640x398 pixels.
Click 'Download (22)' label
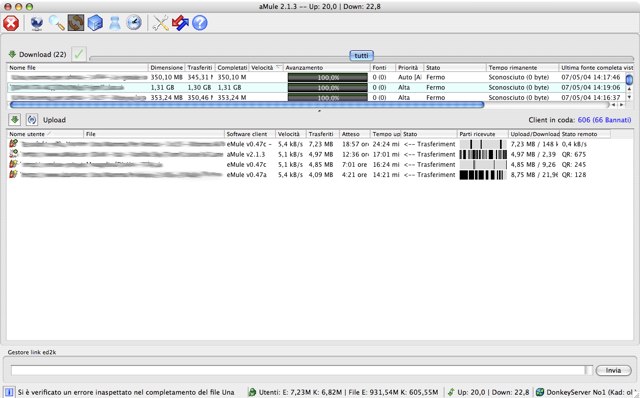pyautogui.click(x=42, y=54)
